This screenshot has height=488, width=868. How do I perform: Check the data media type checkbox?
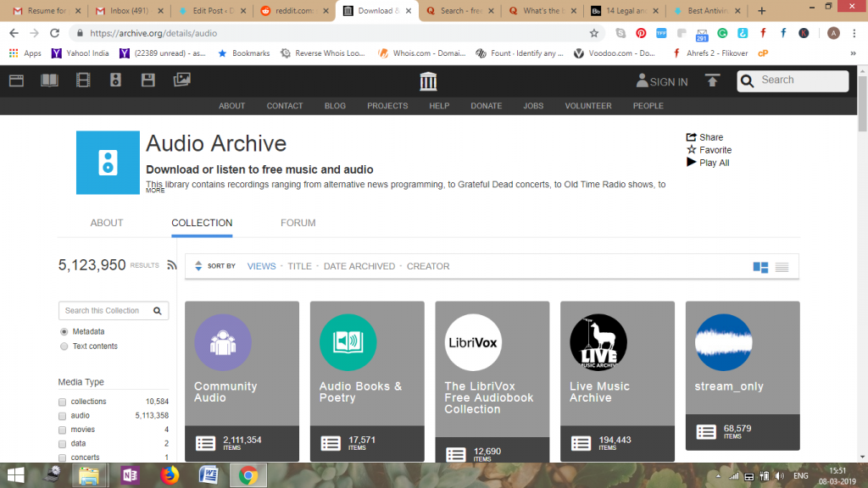(x=62, y=444)
